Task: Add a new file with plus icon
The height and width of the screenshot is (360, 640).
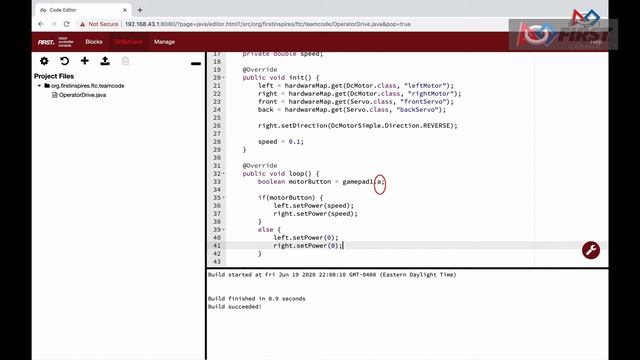Action: (x=84, y=61)
